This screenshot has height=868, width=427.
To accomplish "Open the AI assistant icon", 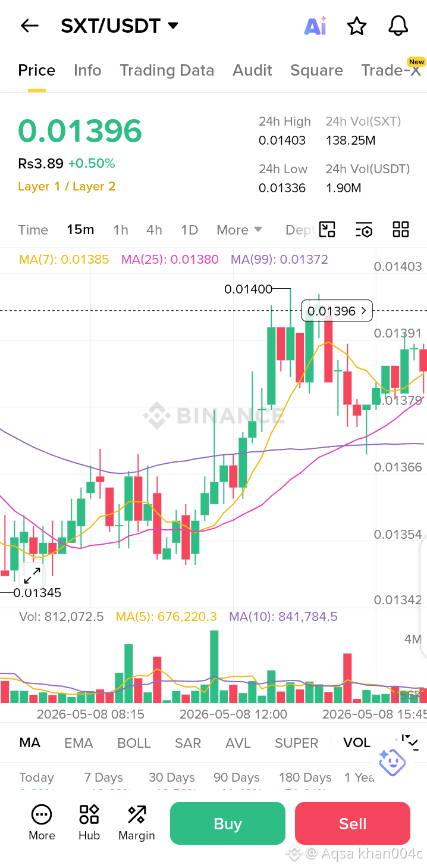I will (x=315, y=26).
